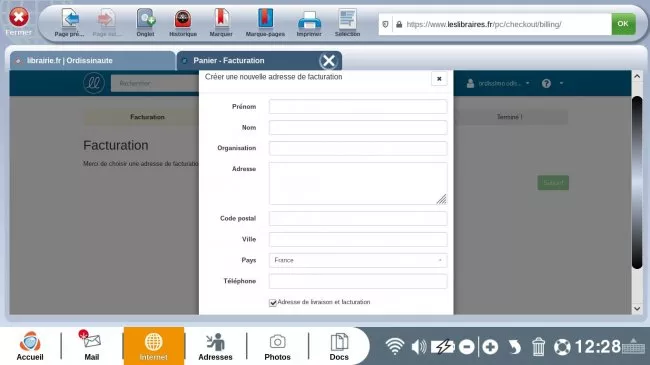Close the billing address dialog

pos(439,79)
